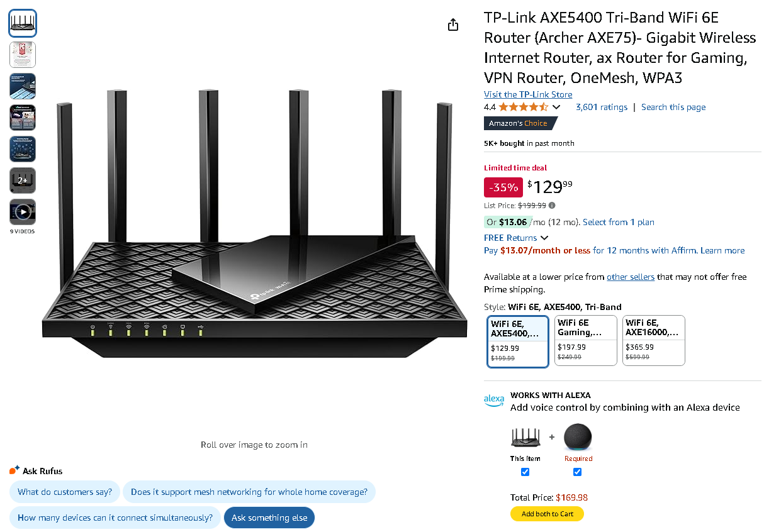764x532 pixels.
Task: Open Select from 1 plan link
Action: coord(618,222)
